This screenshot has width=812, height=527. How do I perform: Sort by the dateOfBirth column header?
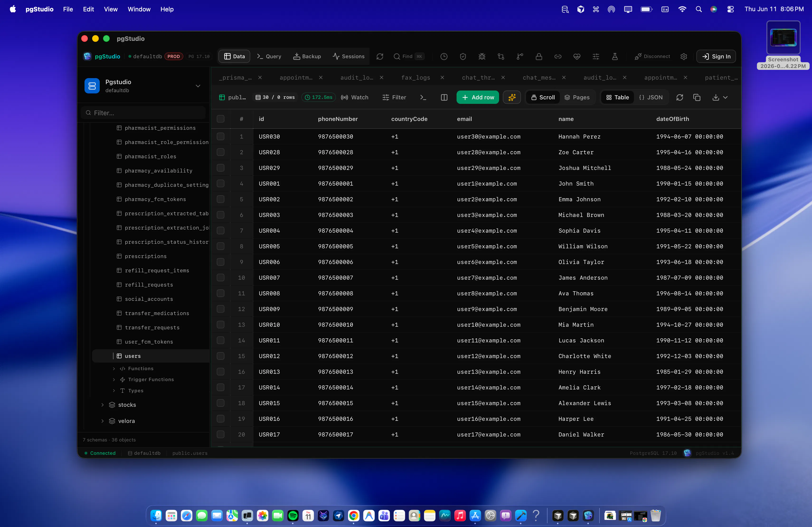pyautogui.click(x=672, y=119)
